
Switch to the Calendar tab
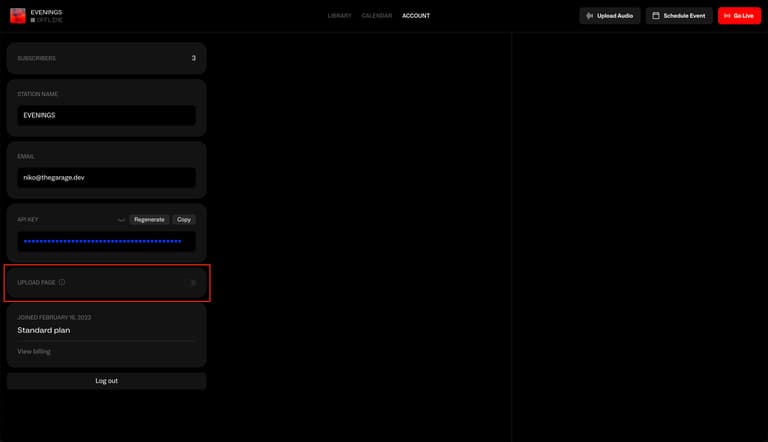pyautogui.click(x=377, y=16)
